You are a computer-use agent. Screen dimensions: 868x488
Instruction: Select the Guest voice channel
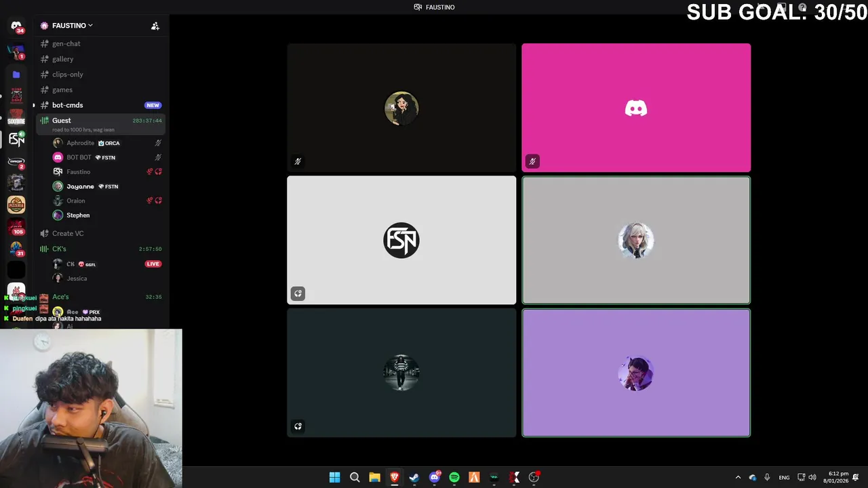[100, 124]
